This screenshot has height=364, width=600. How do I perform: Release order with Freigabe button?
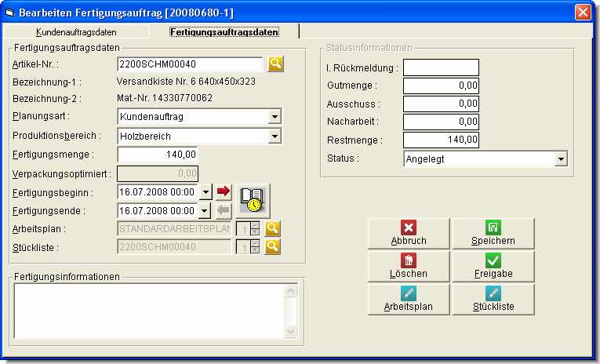point(493,266)
